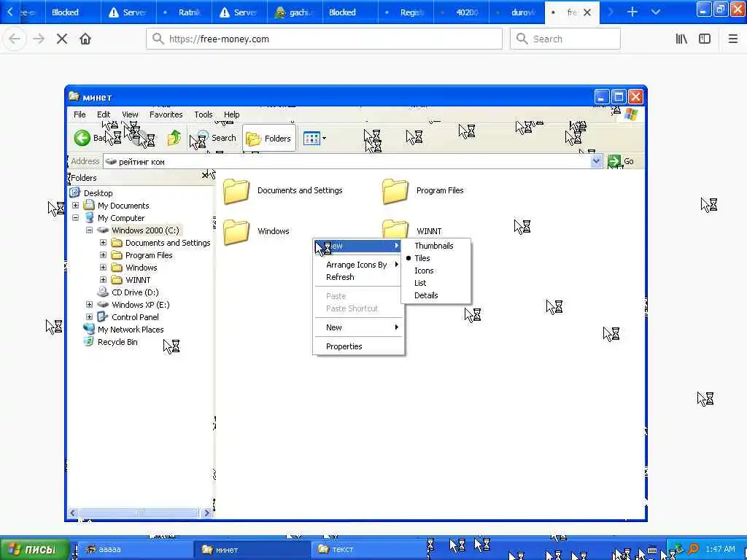
Task: Click the browser Home icon
Action: (x=85, y=39)
